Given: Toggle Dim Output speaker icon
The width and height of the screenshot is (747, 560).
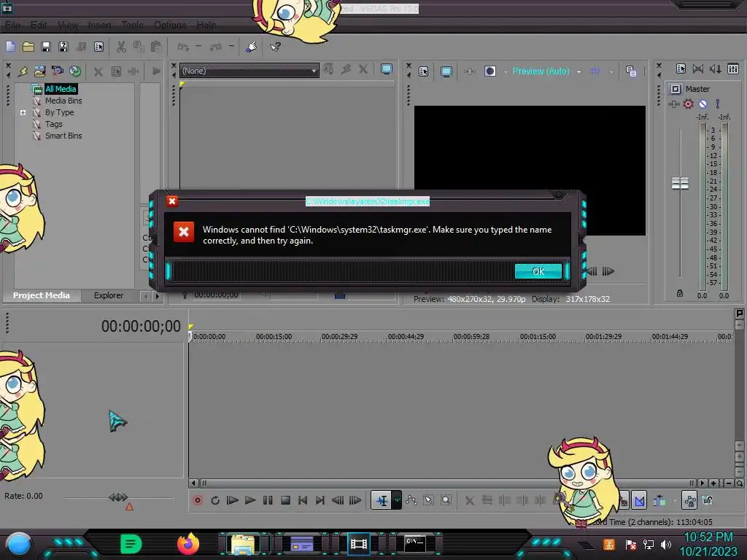Looking at the screenshot, I should (716, 69).
